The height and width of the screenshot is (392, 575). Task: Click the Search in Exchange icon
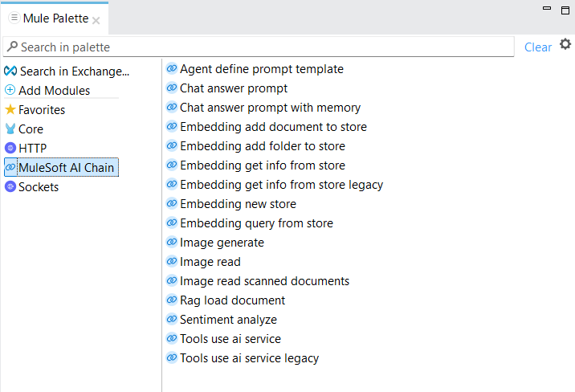click(10, 71)
